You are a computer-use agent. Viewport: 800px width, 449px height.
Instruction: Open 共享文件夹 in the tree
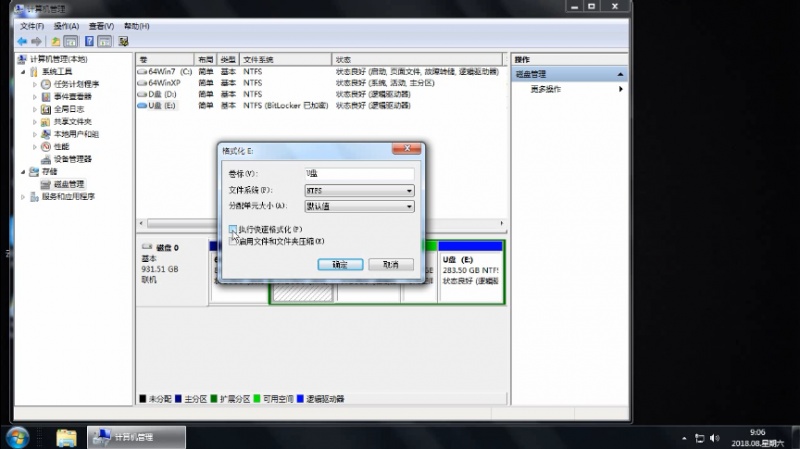point(72,121)
